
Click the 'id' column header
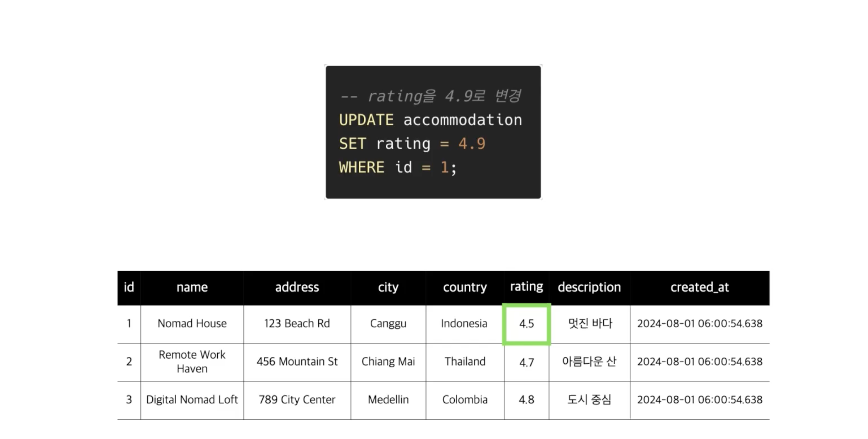(x=129, y=288)
